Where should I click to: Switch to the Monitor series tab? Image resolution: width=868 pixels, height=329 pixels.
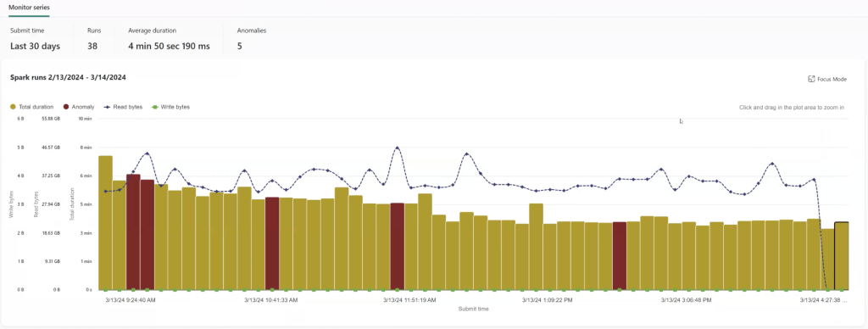(29, 7)
